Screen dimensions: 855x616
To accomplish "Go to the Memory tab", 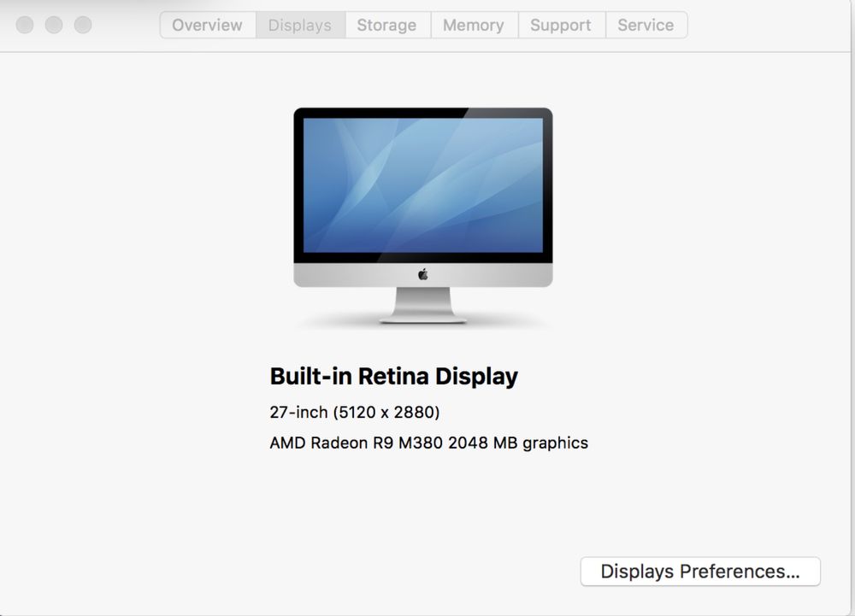I will click(474, 25).
